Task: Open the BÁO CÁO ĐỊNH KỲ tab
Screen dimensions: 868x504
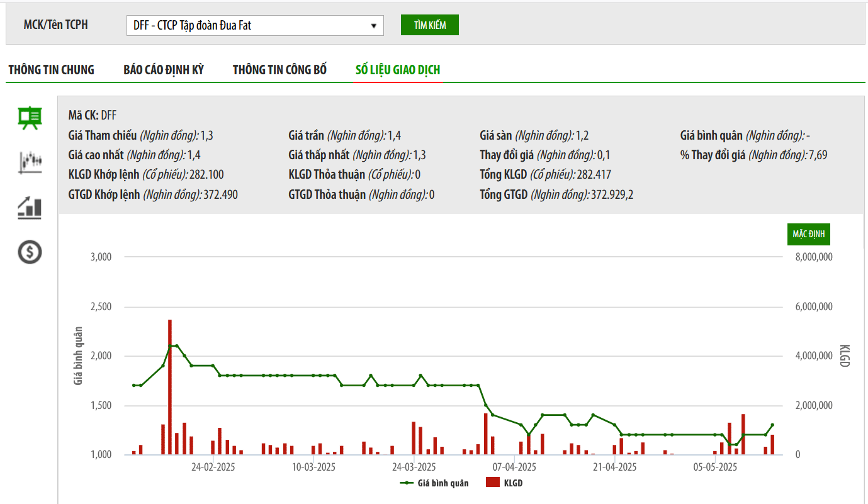Action: [164, 70]
